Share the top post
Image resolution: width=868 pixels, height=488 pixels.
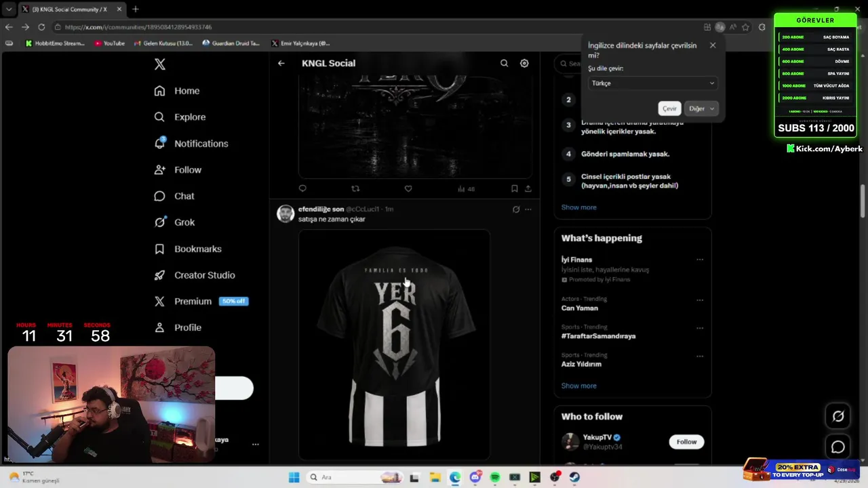coord(528,188)
